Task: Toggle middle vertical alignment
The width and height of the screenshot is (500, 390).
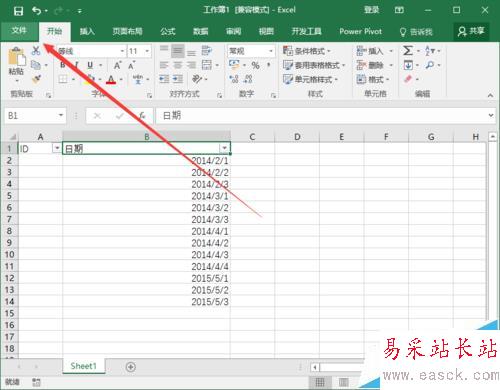Action: (178, 51)
